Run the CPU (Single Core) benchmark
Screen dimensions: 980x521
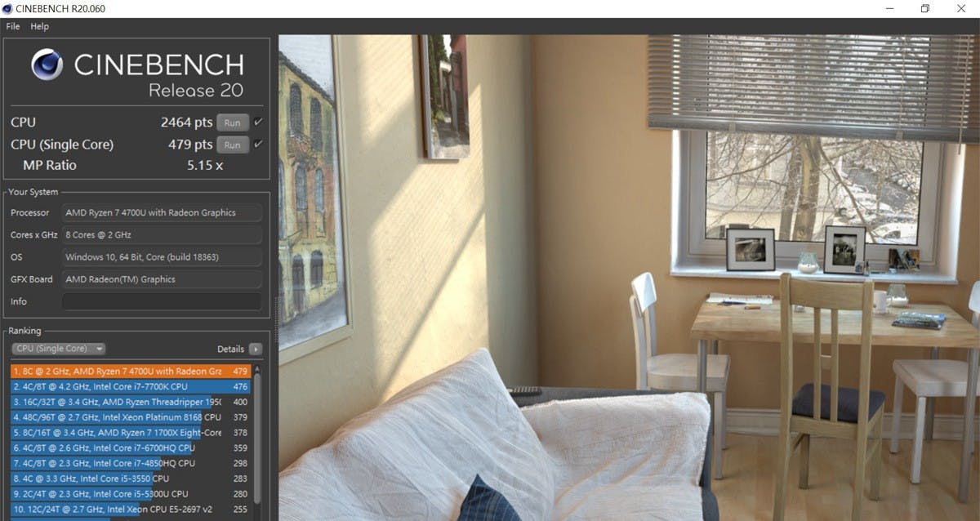[232, 145]
